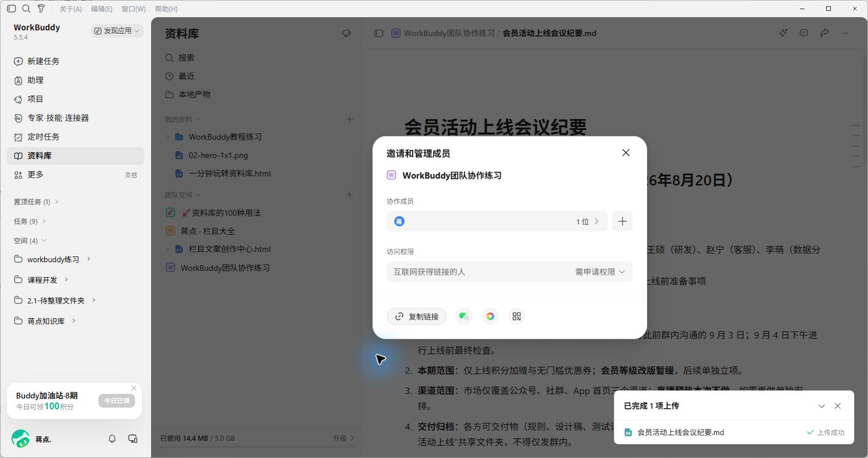The height and width of the screenshot is (458, 868).
Task: Close the upload completed notification
Action: click(x=838, y=406)
